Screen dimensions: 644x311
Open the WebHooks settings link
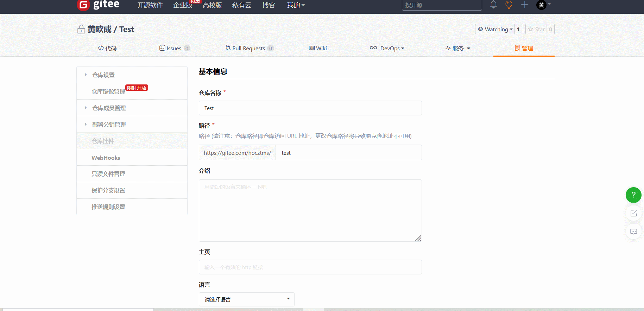[106, 158]
